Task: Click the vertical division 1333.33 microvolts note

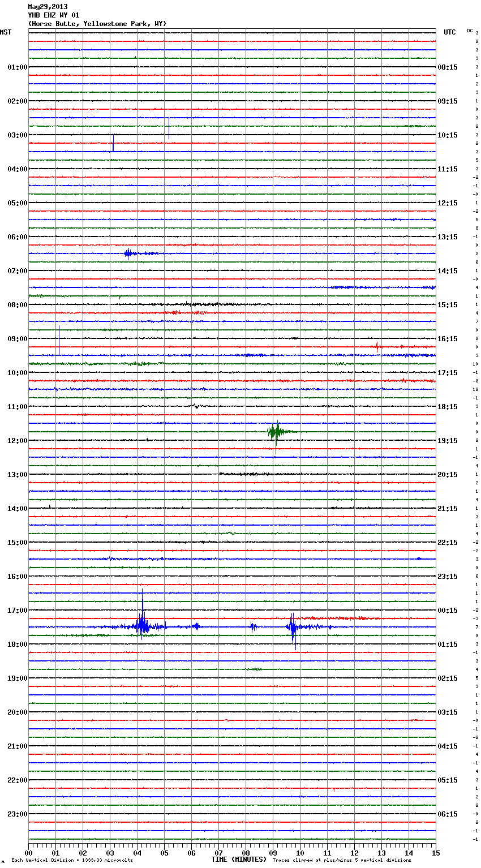Action: pos(72,860)
